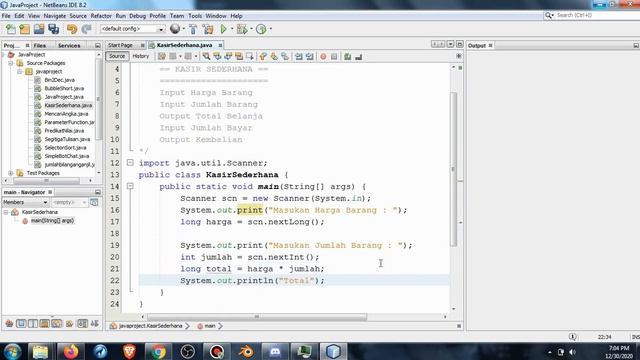Switch to the Files tab
The image size is (640, 360).
pyautogui.click(x=40, y=45)
